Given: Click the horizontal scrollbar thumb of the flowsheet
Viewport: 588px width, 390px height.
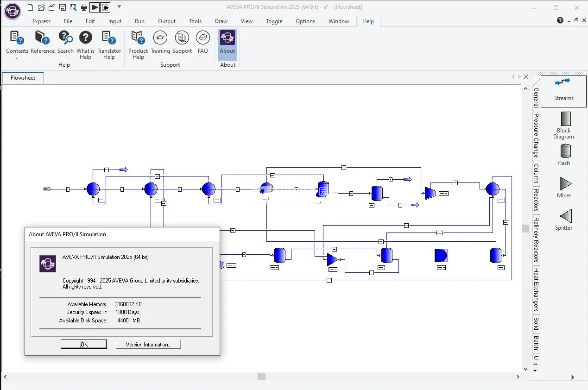Looking at the screenshot, I should pyautogui.click(x=261, y=377).
